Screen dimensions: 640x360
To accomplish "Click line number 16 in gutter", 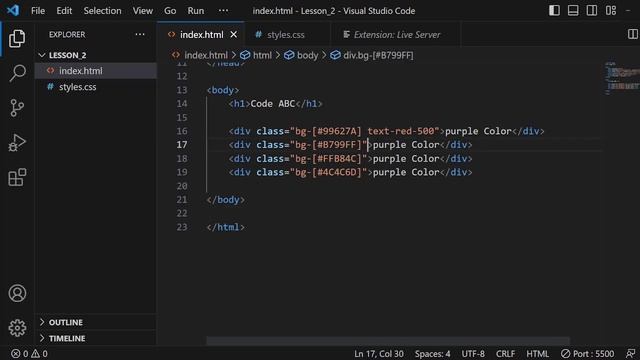I will [x=182, y=131].
